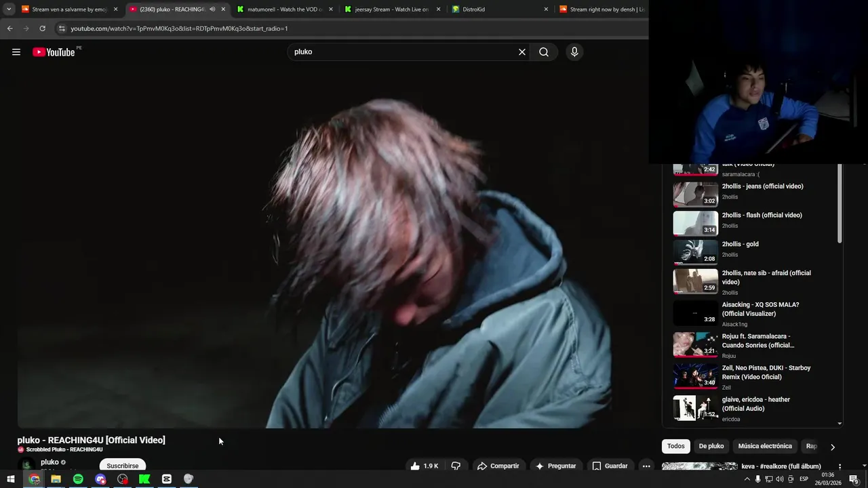Open more actions three-dot menu
The image size is (868, 488).
click(x=646, y=466)
